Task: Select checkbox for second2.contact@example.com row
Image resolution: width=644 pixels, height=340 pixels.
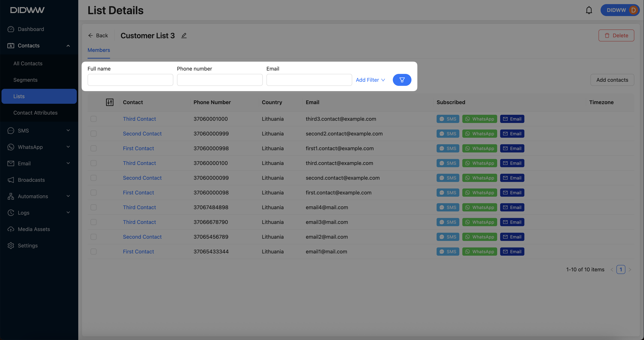Action: pyautogui.click(x=94, y=134)
